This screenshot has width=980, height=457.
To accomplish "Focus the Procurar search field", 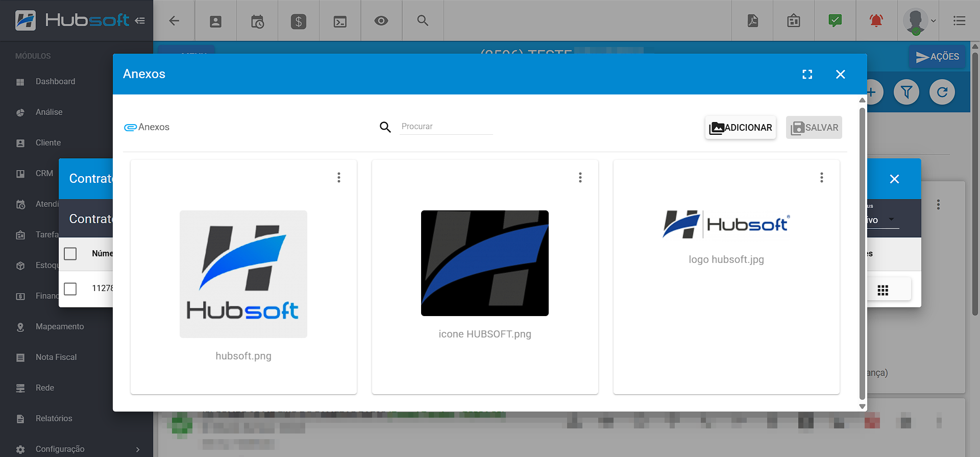I will click(447, 127).
